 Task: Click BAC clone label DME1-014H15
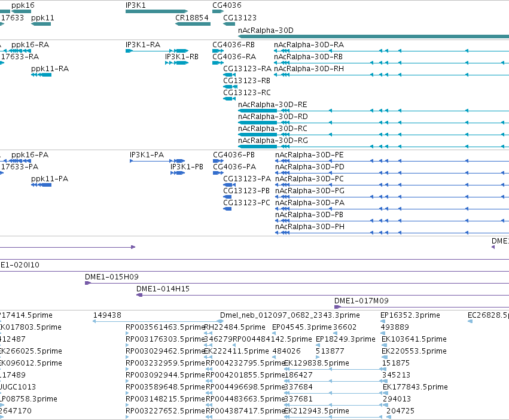click(x=163, y=289)
